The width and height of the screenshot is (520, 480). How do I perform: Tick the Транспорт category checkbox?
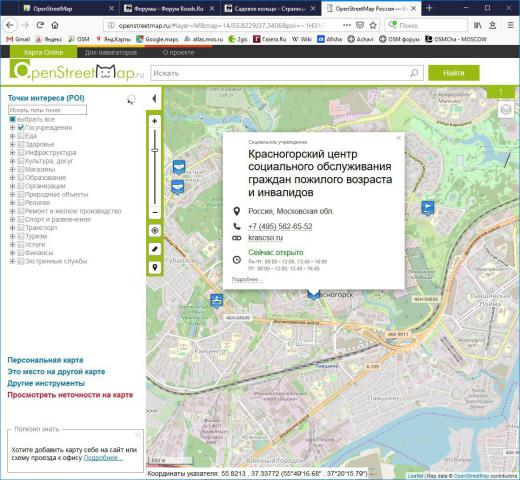tap(21, 227)
